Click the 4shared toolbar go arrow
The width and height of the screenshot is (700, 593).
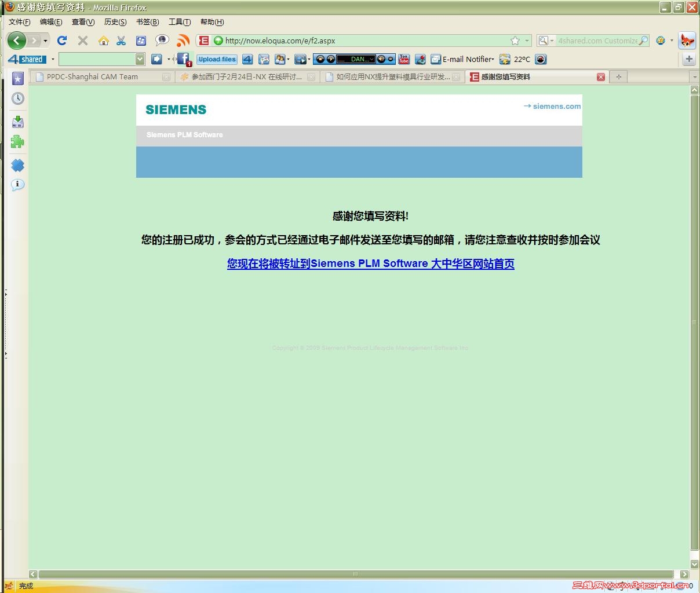[x=156, y=59]
